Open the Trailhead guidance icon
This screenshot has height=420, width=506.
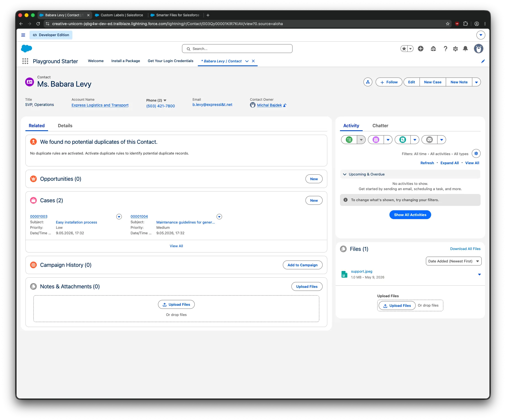433,49
